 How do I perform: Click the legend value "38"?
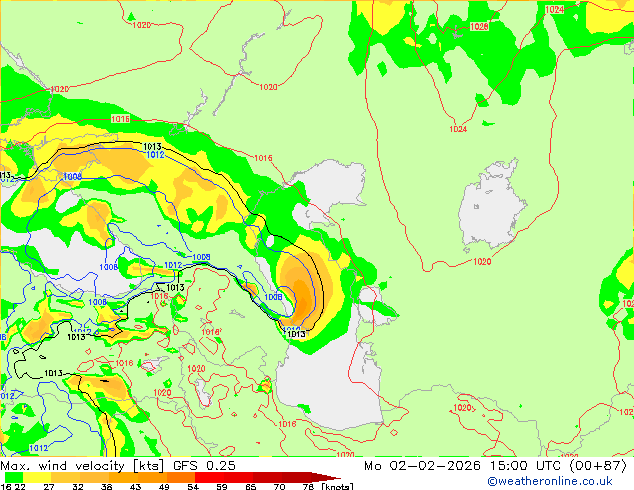click(106, 486)
